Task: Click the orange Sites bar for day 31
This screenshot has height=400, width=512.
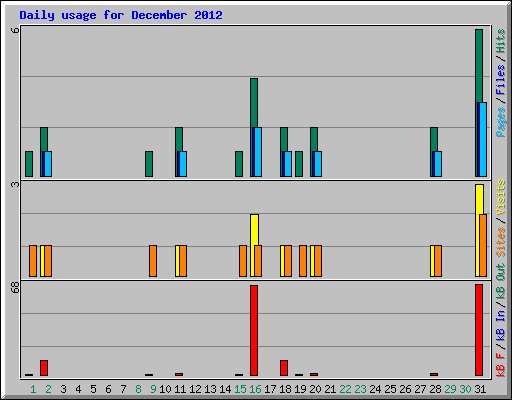Action: [x=483, y=245]
